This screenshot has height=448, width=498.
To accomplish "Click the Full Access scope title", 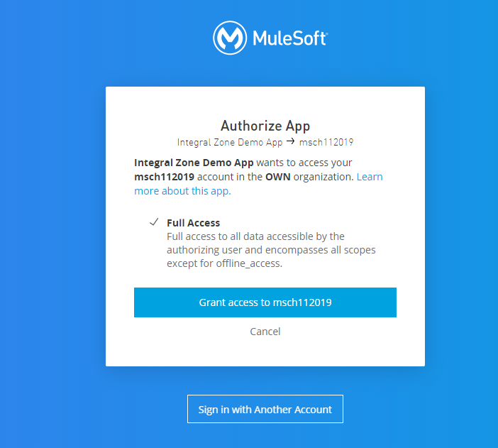I will click(x=193, y=223).
